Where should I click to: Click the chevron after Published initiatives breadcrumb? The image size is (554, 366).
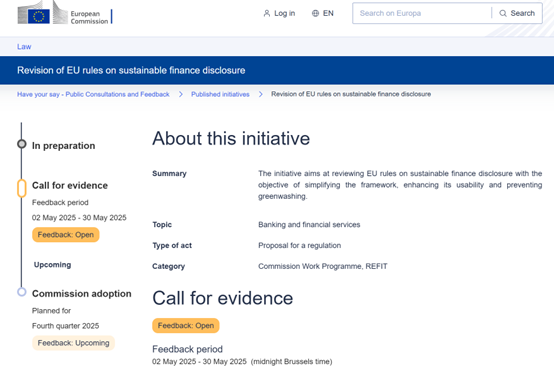coord(260,94)
